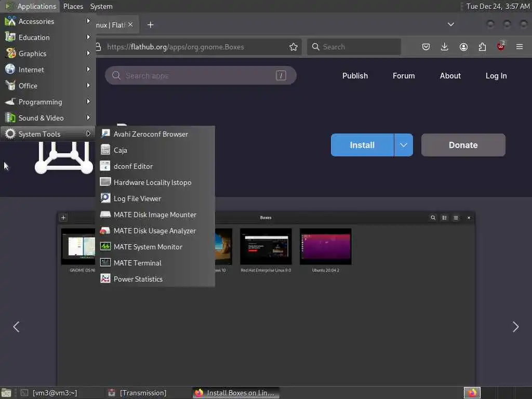
Task: Show the previous screenshot with left arrow
Action: 16,327
